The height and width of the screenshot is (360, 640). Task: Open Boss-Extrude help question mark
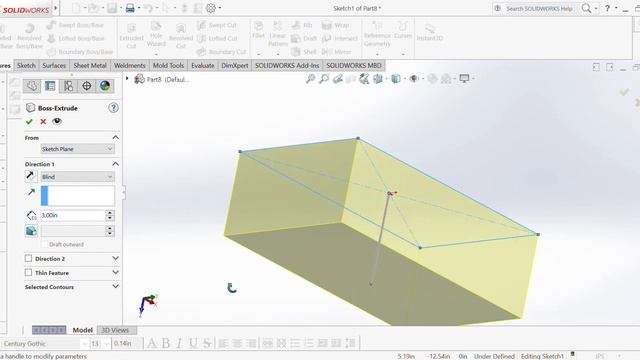click(113, 108)
